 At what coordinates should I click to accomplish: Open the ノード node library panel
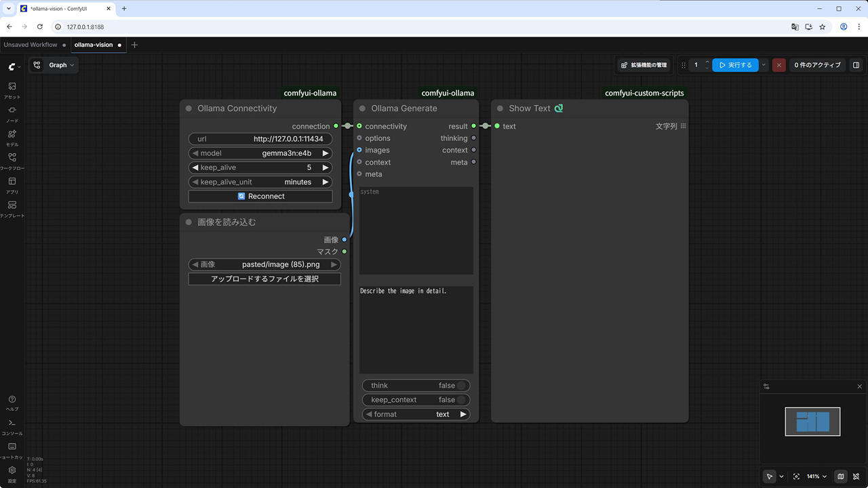(x=12, y=114)
